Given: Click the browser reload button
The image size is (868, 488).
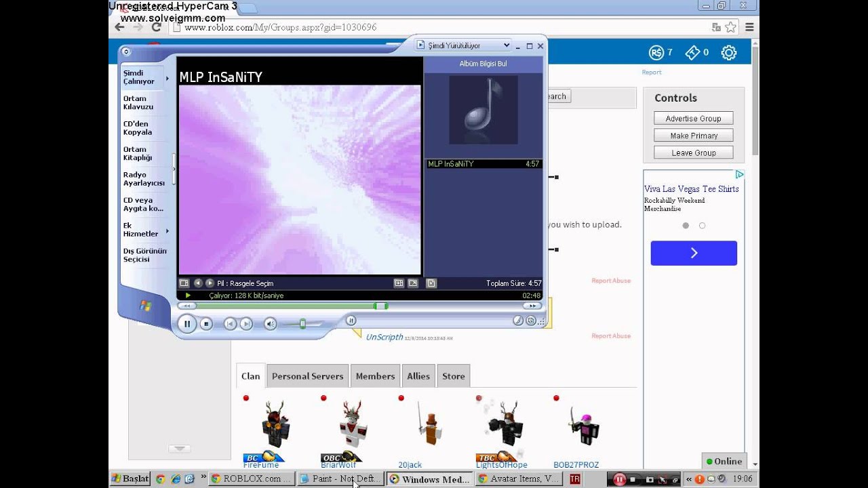Looking at the screenshot, I should pyautogui.click(x=157, y=27).
